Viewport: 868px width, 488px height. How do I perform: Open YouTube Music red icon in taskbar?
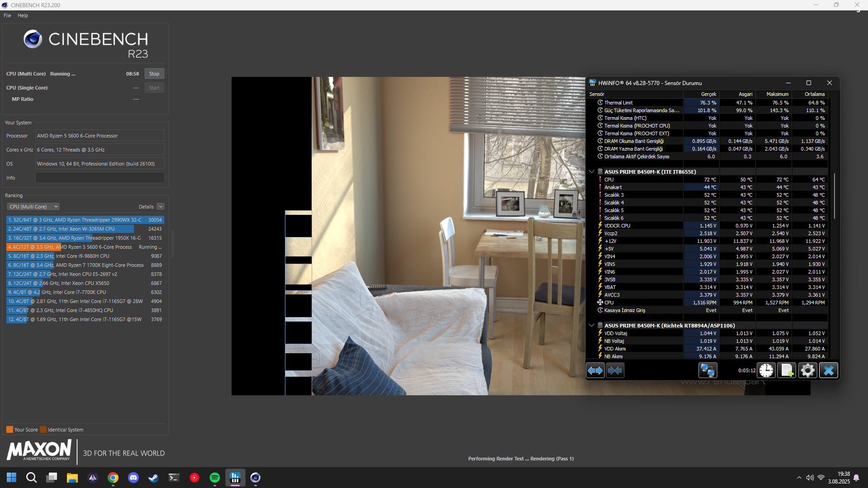coord(194,478)
